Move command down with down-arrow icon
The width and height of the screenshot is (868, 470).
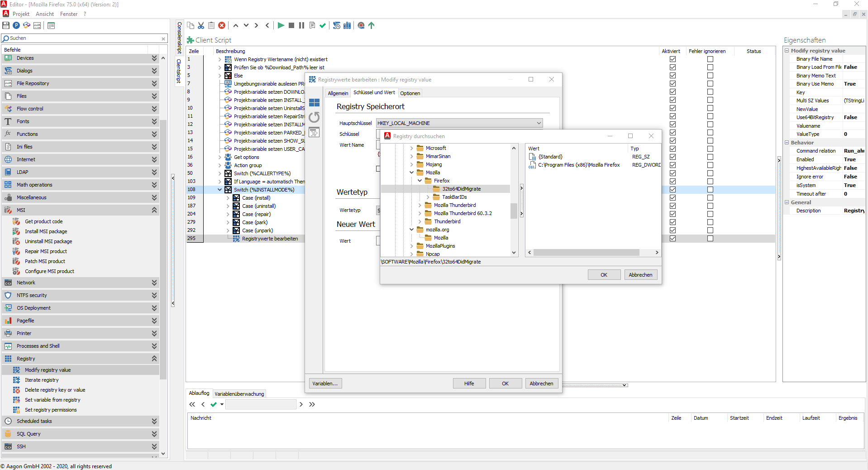tap(246, 25)
